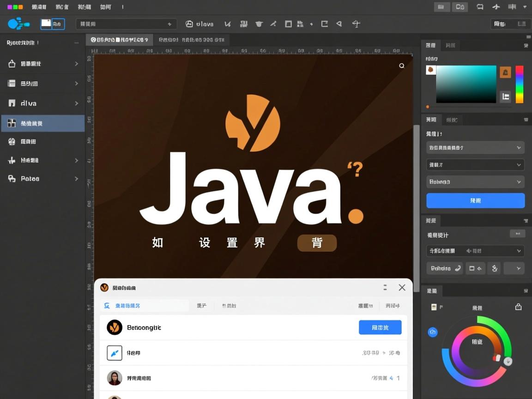Click the app logo at the top-left toolbar

(x=18, y=24)
